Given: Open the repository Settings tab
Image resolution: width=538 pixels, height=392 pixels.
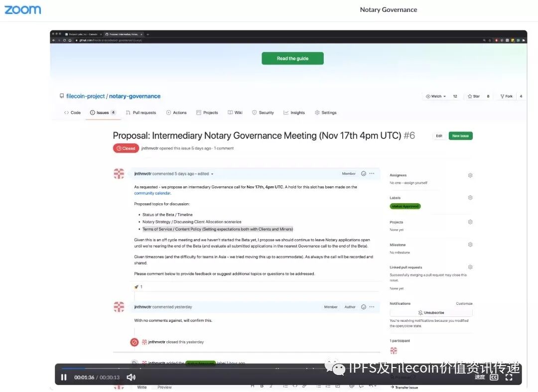Looking at the screenshot, I should (326, 113).
